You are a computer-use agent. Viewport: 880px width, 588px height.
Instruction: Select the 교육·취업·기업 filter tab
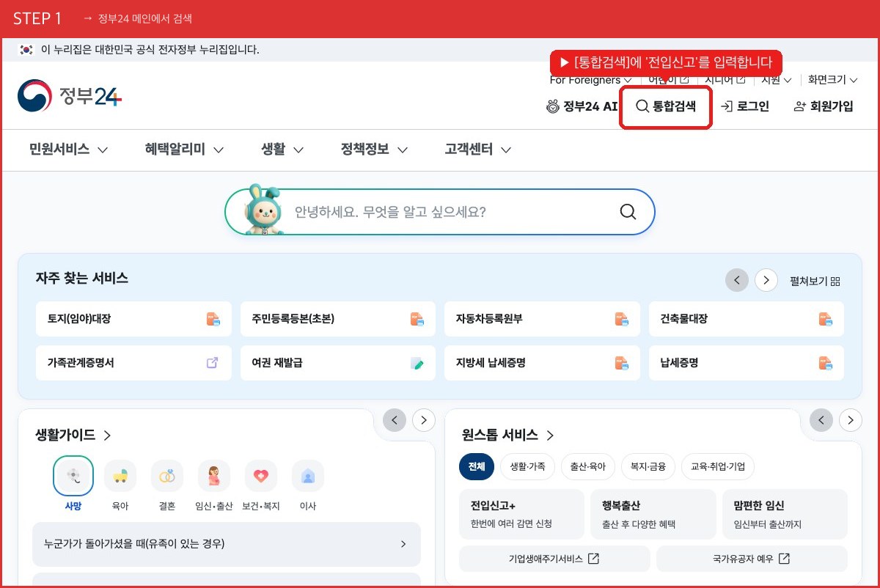tap(718, 466)
